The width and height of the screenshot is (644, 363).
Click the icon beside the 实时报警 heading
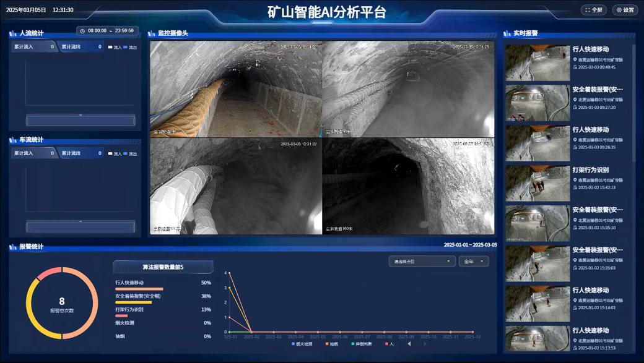507,33
